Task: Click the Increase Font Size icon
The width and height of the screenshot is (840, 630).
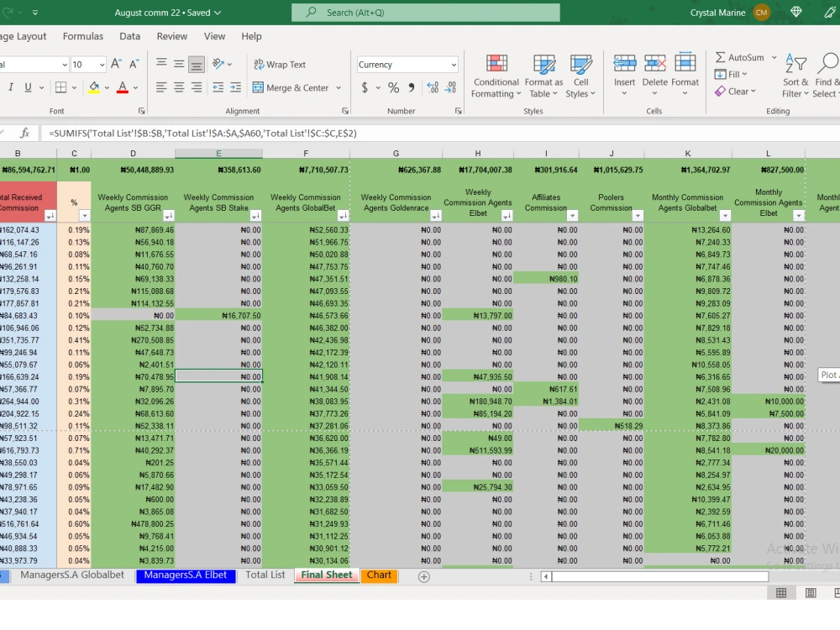Action: [116, 65]
